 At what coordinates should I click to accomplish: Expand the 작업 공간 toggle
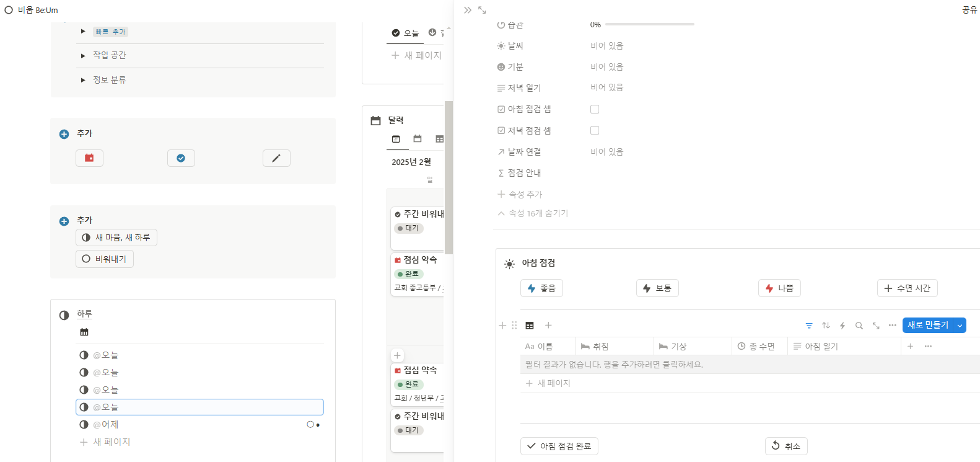coord(83,56)
